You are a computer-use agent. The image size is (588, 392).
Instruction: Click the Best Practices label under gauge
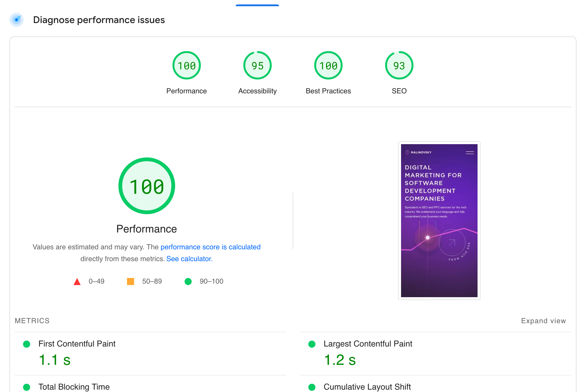pyautogui.click(x=328, y=91)
